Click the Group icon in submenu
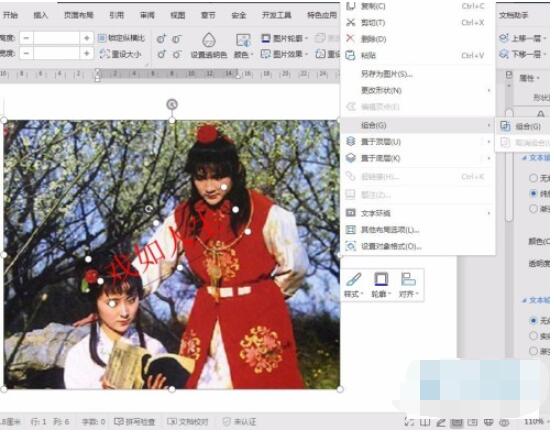554x432 pixels. tap(505, 126)
